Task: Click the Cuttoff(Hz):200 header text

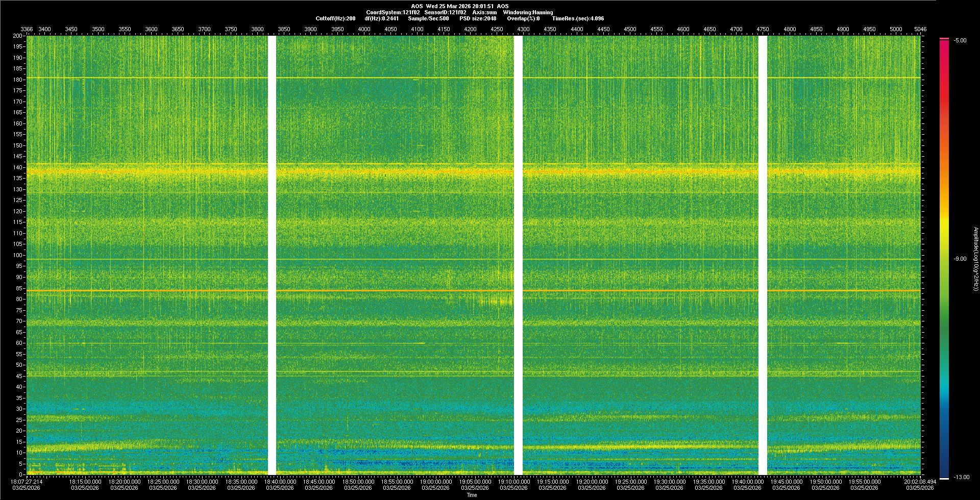Action: 335,18
